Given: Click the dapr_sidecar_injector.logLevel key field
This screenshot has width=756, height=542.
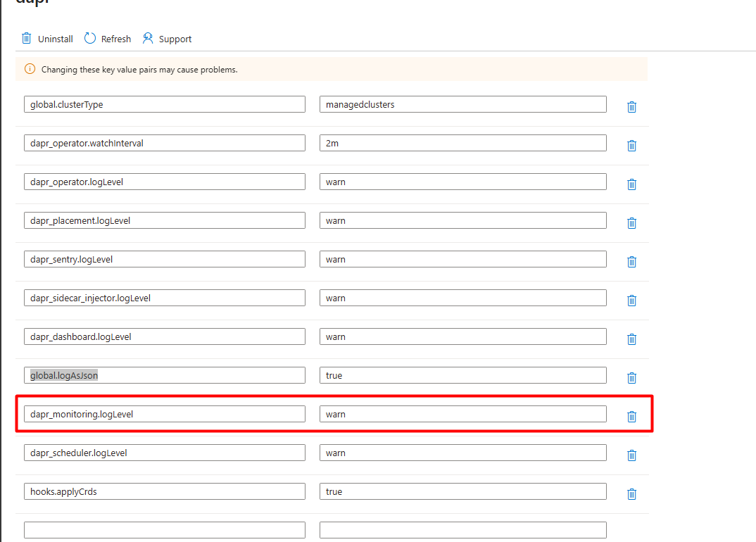Looking at the screenshot, I should click(164, 297).
